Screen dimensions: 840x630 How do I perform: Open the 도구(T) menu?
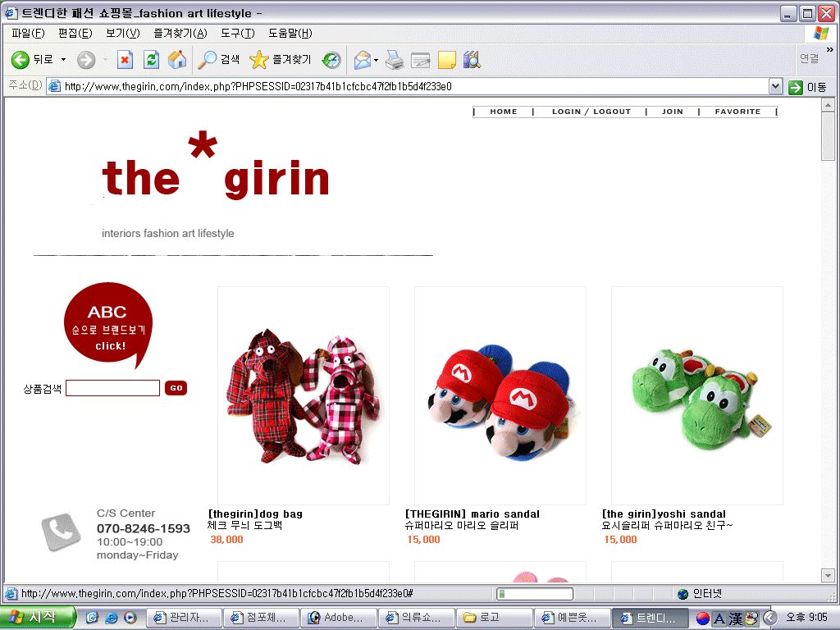(x=237, y=33)
